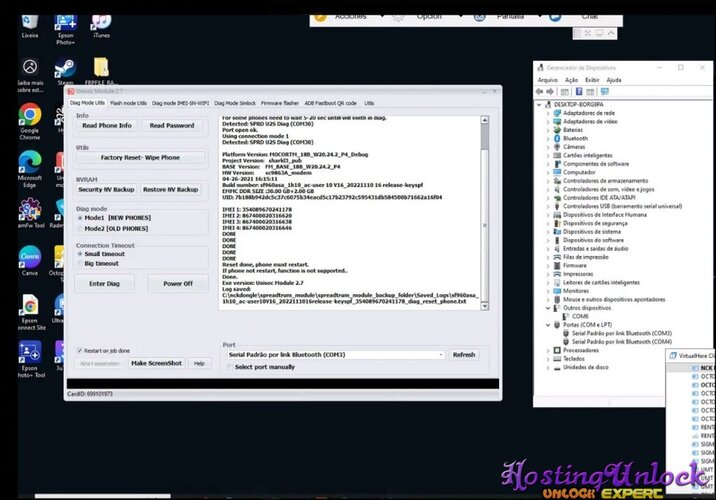
Task: Choose Big timeout radio option
Action: pos(80,263)
